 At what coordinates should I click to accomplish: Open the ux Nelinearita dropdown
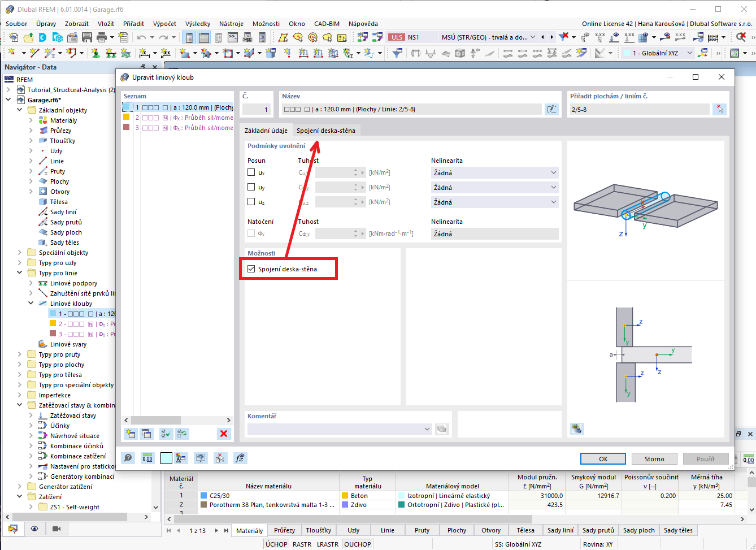click(x=495, y=172)
